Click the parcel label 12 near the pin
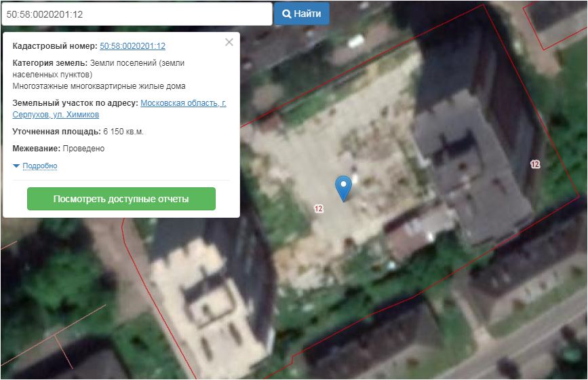Viewport: 588px width, 380px height. [318, 208]
